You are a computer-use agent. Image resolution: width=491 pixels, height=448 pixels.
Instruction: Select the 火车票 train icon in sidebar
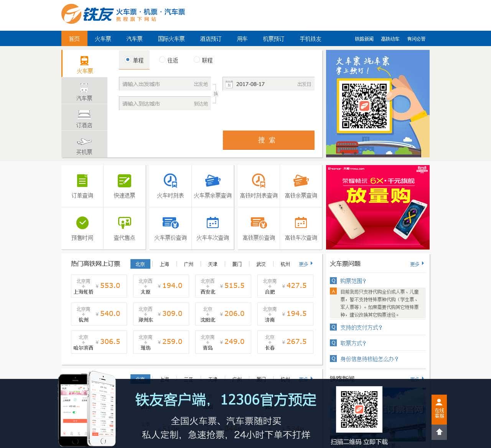[x=84, y=61]
